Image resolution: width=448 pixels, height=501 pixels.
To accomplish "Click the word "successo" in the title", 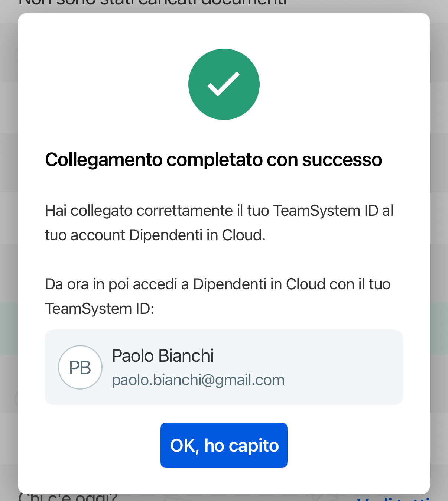I will point(342,160).
